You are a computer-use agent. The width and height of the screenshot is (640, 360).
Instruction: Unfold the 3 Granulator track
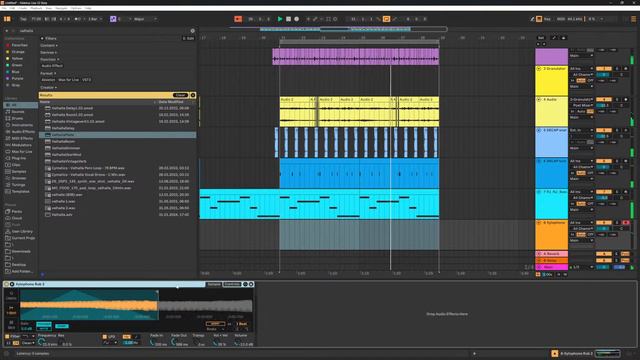click(539, 69)
